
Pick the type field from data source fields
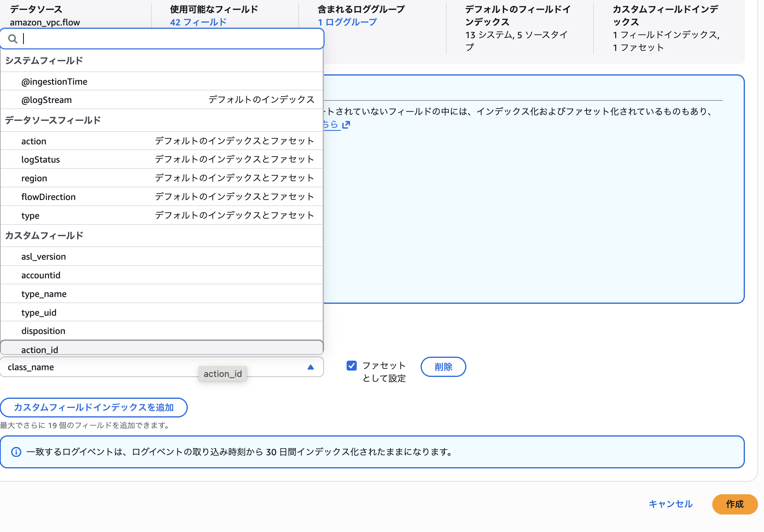[x=30, y=215]
